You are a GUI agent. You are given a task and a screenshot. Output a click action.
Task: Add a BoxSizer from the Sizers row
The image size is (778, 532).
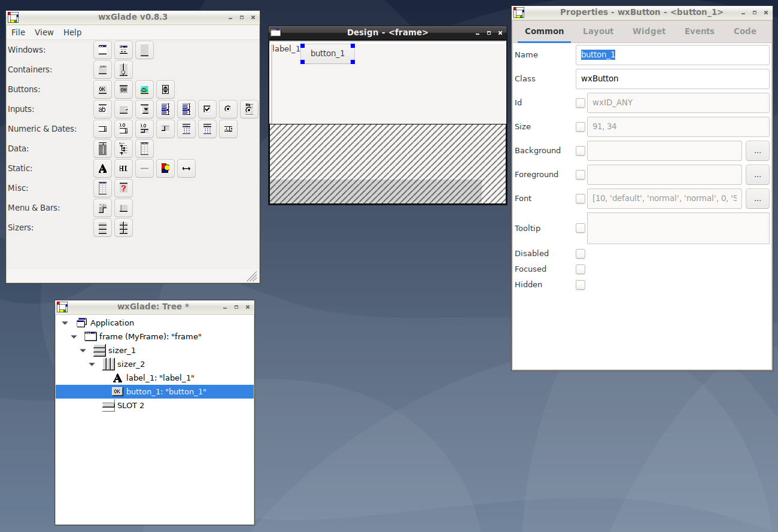click(x=103, y=228)
